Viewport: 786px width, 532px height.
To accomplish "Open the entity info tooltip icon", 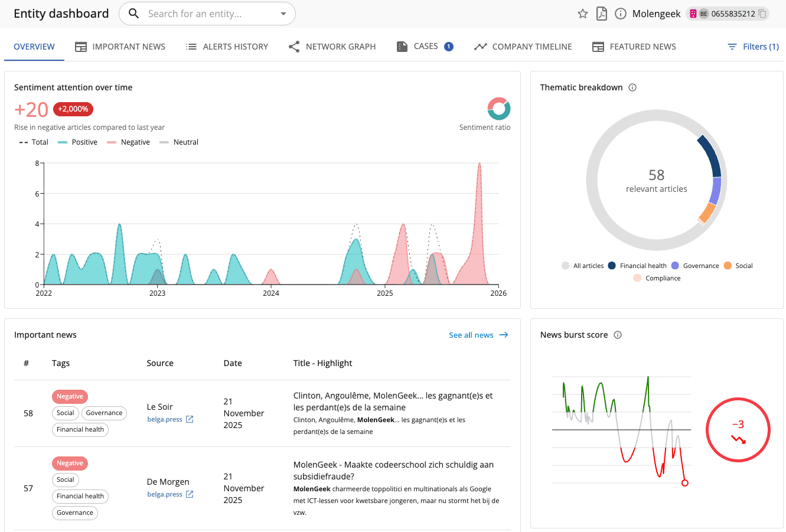I will [x=620, y=13].
